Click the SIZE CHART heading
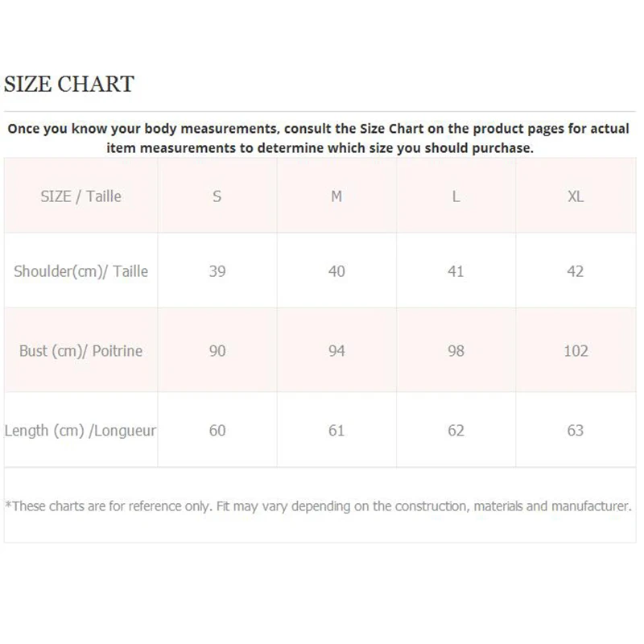The height and width of the screenshot is (644, 644). click(69, 84)
